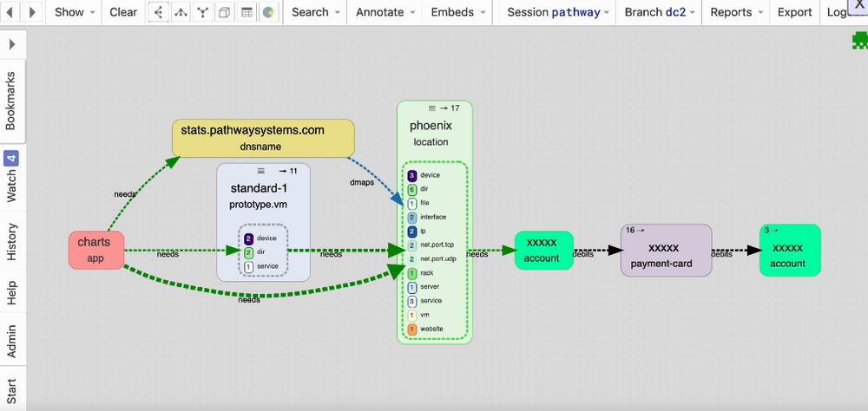This screenshot has height=411, width=868.
Task: Click the dir badge 6 in phoenix
Action: click(411, 189)
